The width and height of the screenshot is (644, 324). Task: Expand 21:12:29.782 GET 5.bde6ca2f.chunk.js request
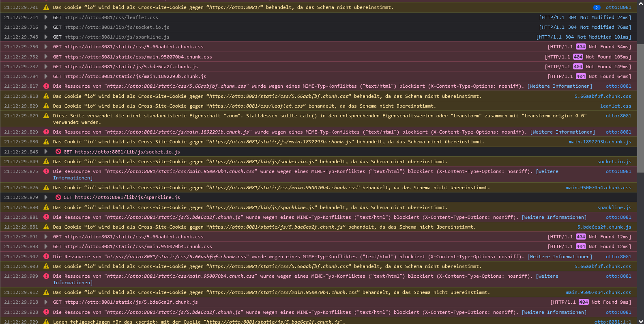[x=46, y=67]
